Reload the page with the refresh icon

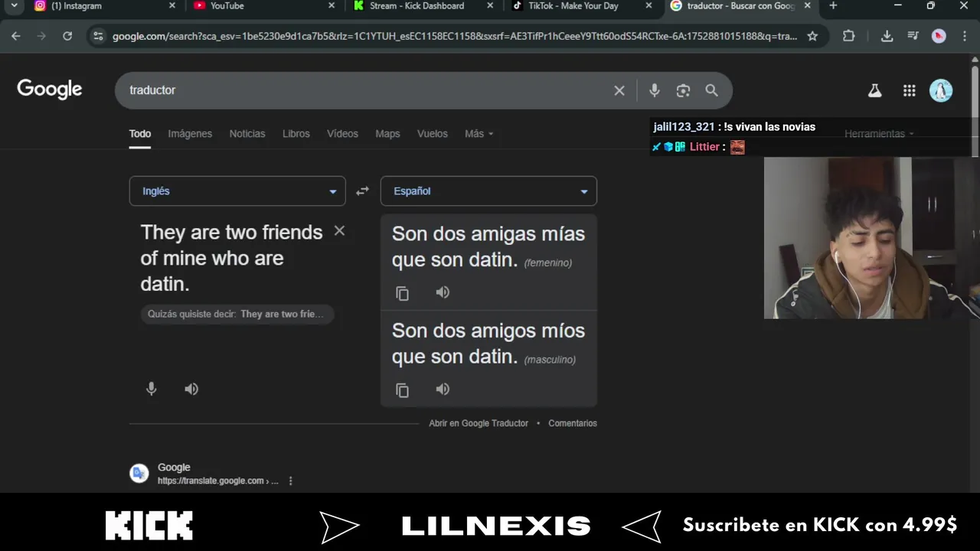[x=67, y=36]
